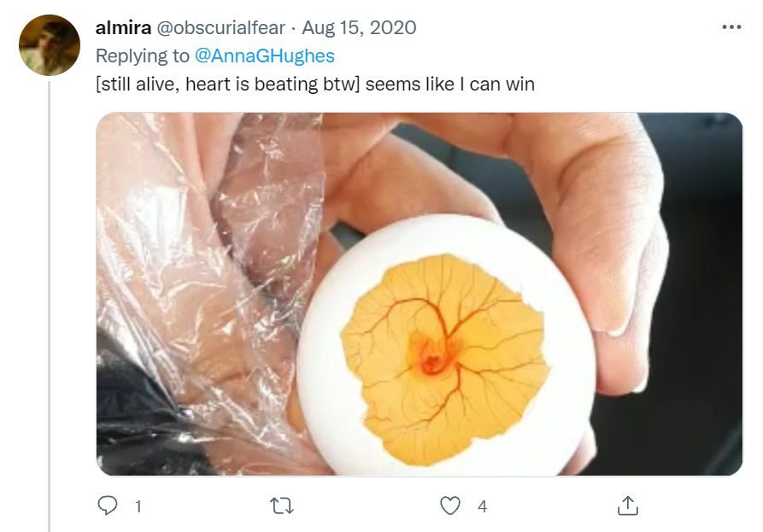Click 'seems like I can win' text
Viewport: 763px width, 532px height.
click(x=450, y=85)
